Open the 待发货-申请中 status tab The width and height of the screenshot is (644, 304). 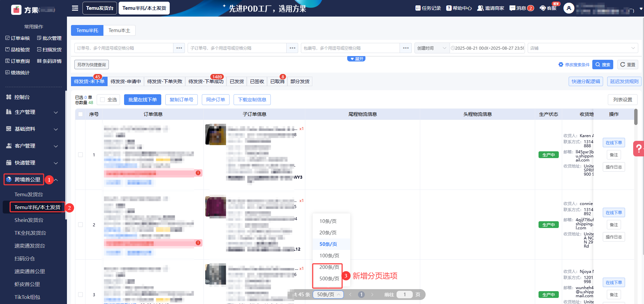click(x=126, y=81)
